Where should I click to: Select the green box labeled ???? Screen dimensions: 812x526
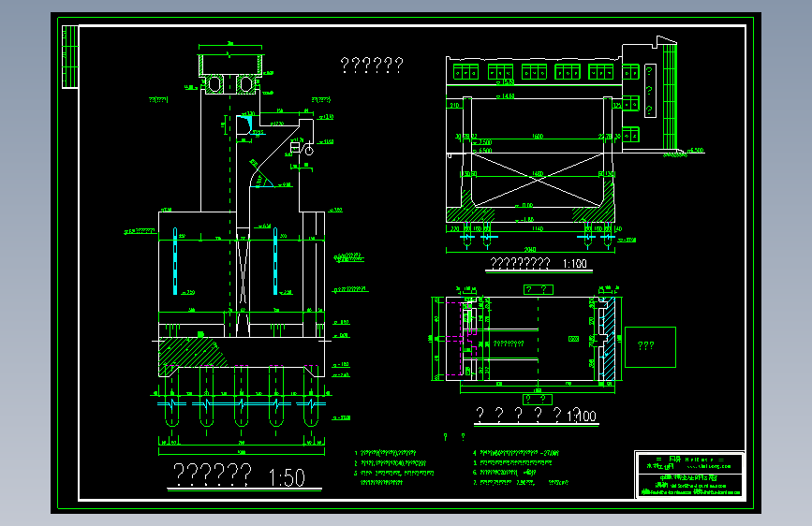650,347
